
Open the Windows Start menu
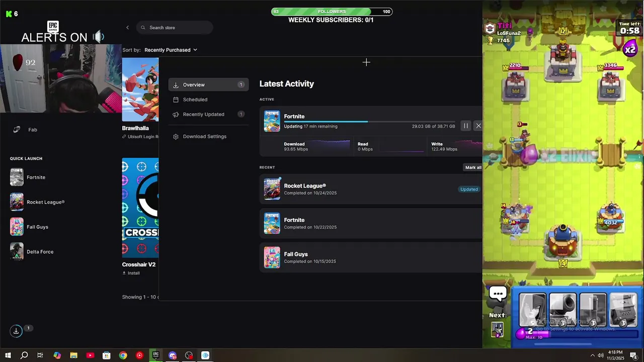(x=8, y=355)
